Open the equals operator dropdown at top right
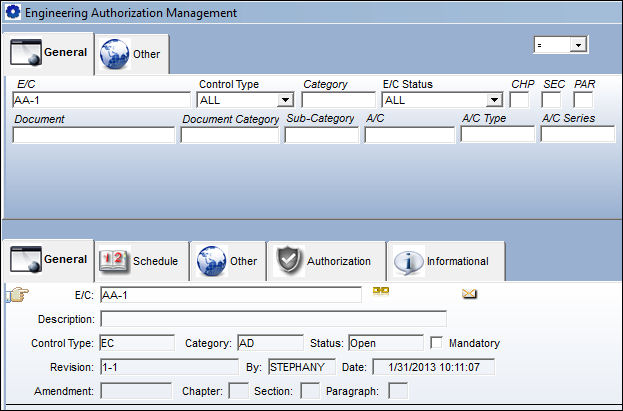The height and width of the screenshot is (411, 623). (x=578, y=45)
